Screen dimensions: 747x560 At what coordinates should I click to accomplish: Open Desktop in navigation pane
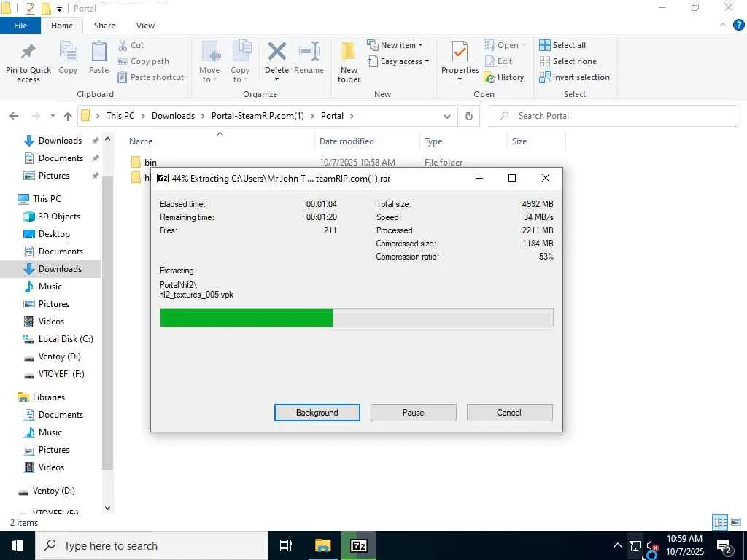point(54,234)
